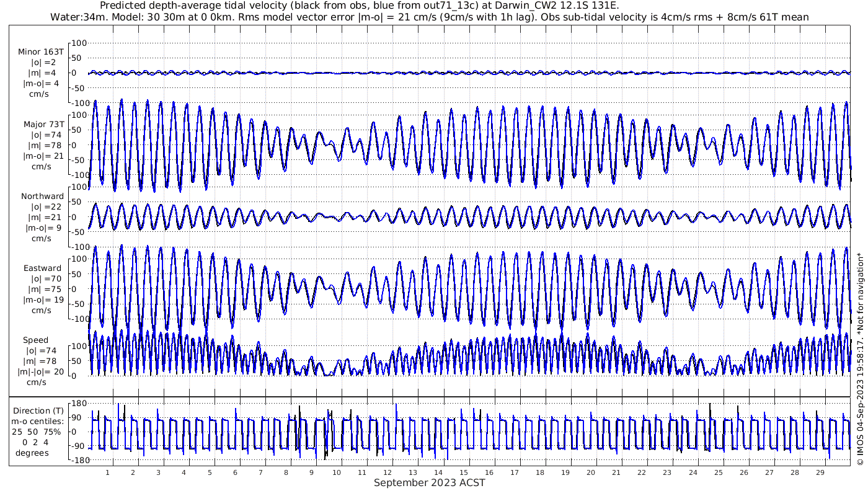Select the 'Major 73T' panel label
868x496 pixels.
point(43,124)
